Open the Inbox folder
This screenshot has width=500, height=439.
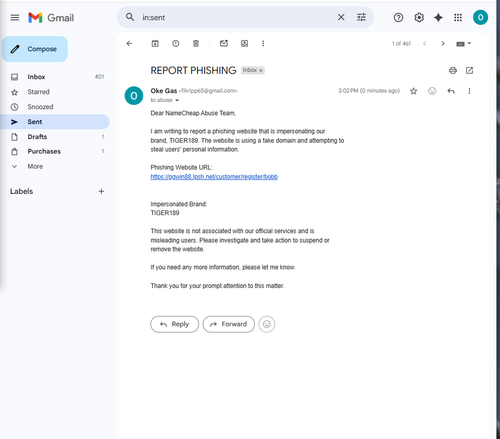55,77
